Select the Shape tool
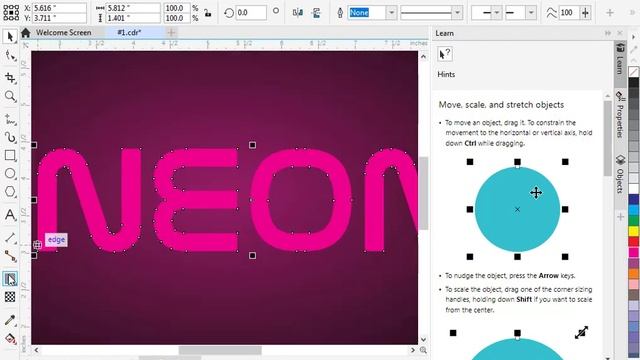Screen dimensions: 640x360 [10, 56]
